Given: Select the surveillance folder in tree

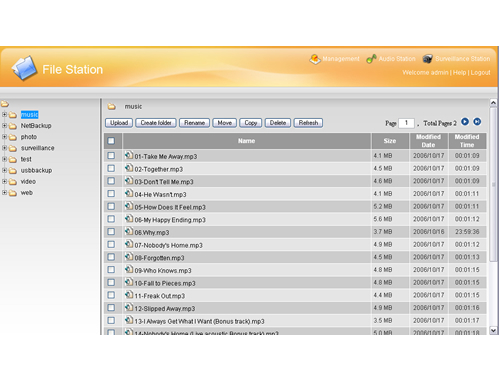Looking at the screenshot, I should 37,148.
